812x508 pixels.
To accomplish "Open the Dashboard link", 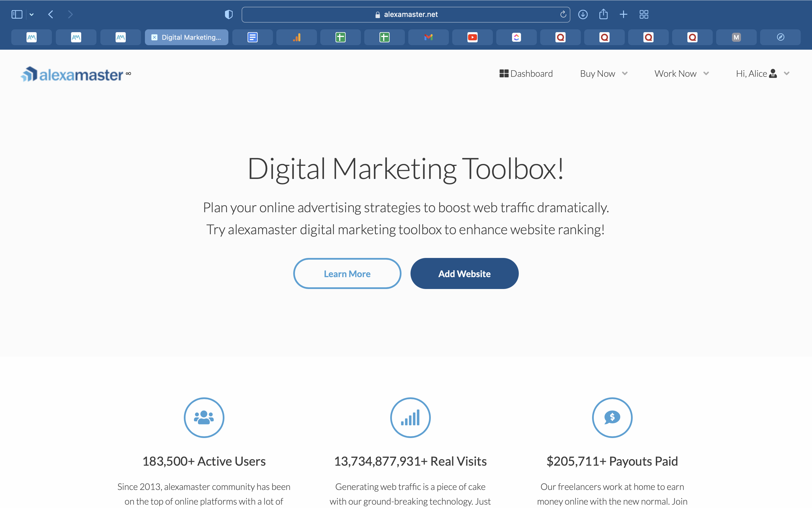I will point(526,74).
